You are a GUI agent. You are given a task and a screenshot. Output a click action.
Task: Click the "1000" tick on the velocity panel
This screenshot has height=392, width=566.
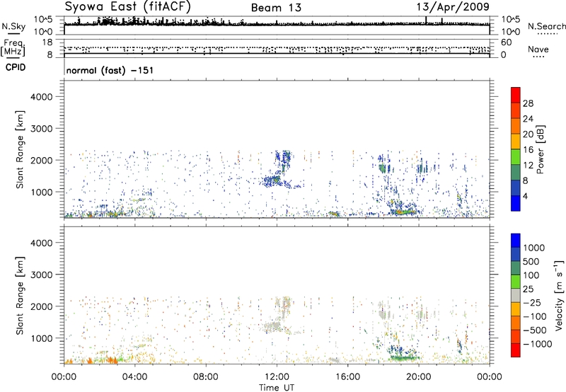click(x=41, y=338)
